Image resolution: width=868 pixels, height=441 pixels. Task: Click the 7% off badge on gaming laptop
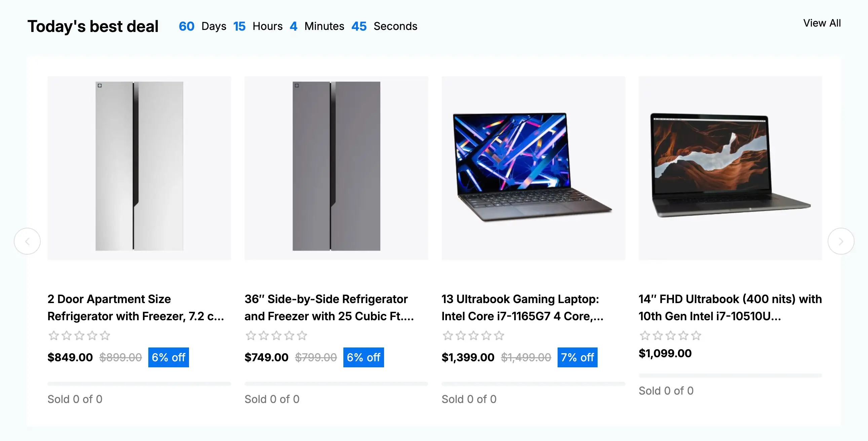pyautogui.click(x=577, y=357)
